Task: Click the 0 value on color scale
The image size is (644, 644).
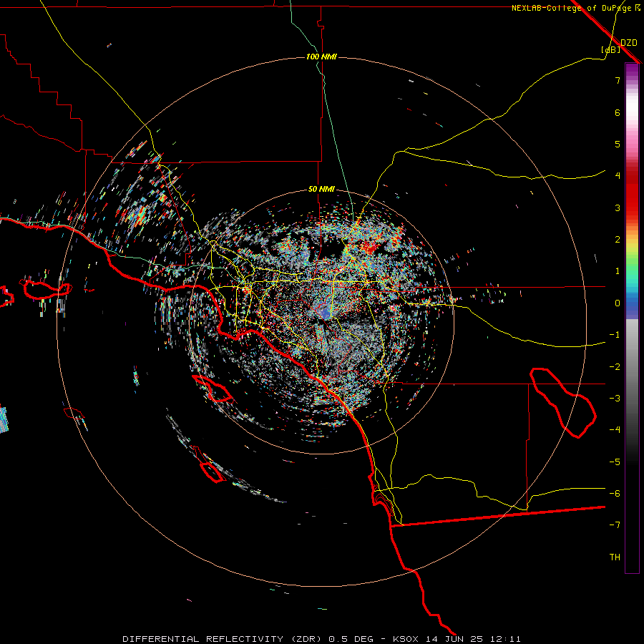Action: point(618,303)
